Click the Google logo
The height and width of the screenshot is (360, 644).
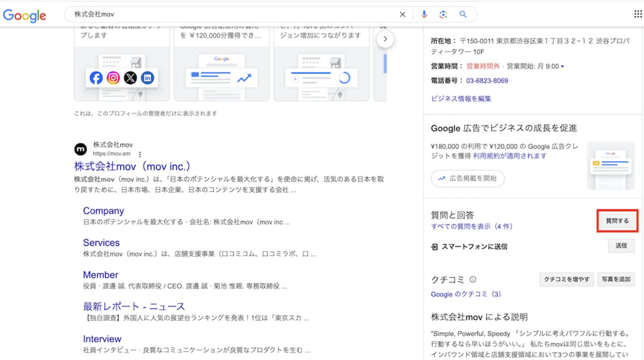24,15
